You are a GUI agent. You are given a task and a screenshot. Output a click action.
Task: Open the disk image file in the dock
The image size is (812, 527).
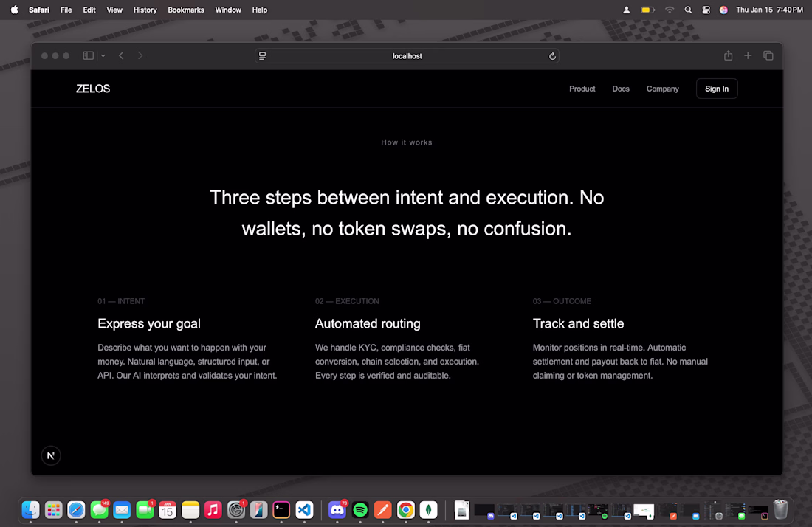(461, 510)
